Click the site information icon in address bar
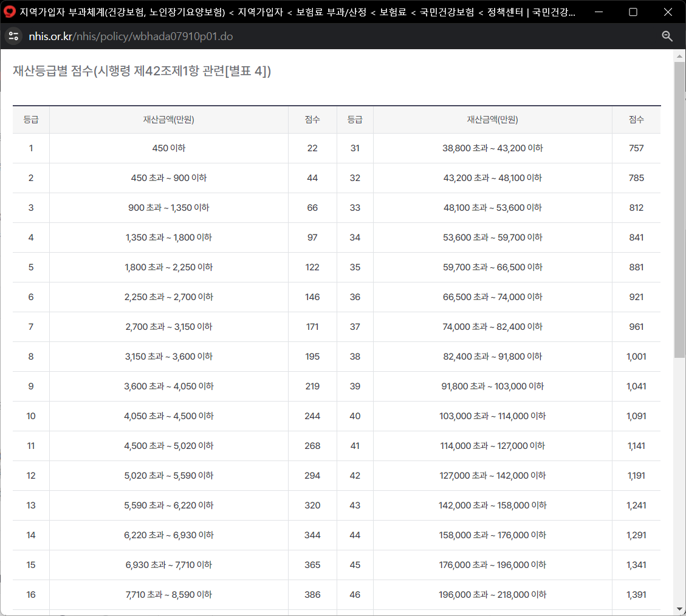 coord(13,36)
